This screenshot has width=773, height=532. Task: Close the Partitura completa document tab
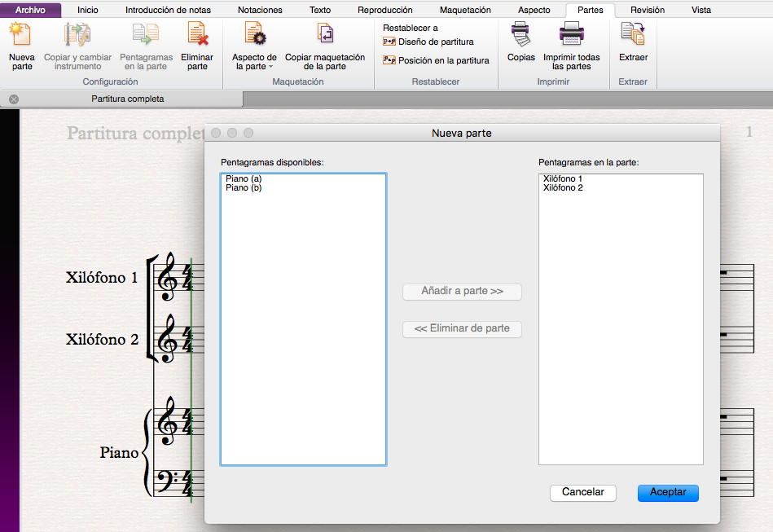pyautogui.click(x=14, y=99)
